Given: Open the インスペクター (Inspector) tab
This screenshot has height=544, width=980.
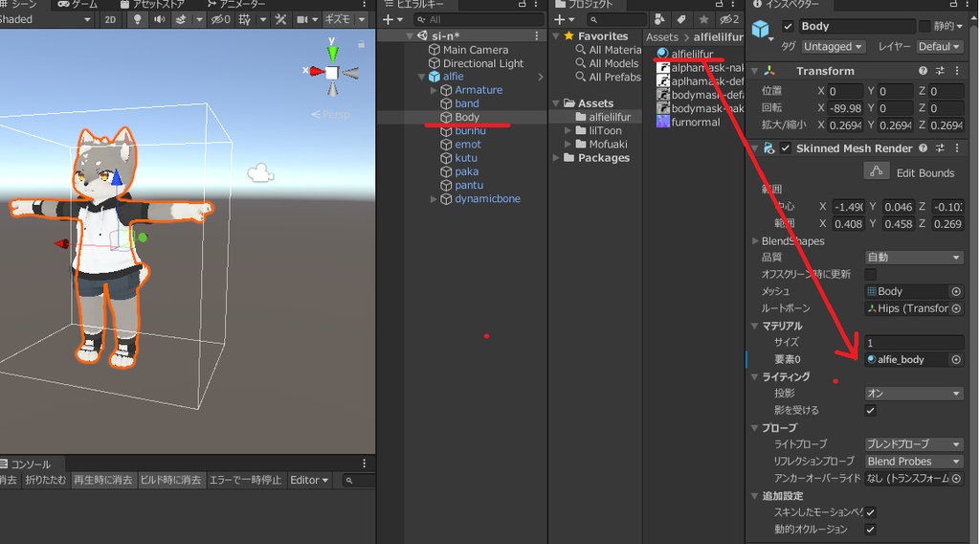Looking at the screenshot, I should click(x=785, y=5).
